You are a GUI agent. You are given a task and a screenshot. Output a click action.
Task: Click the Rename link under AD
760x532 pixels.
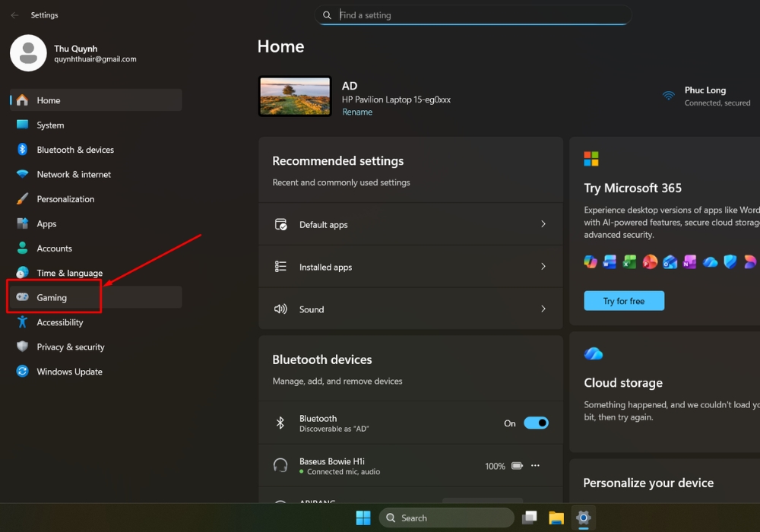tap(357, 112)
